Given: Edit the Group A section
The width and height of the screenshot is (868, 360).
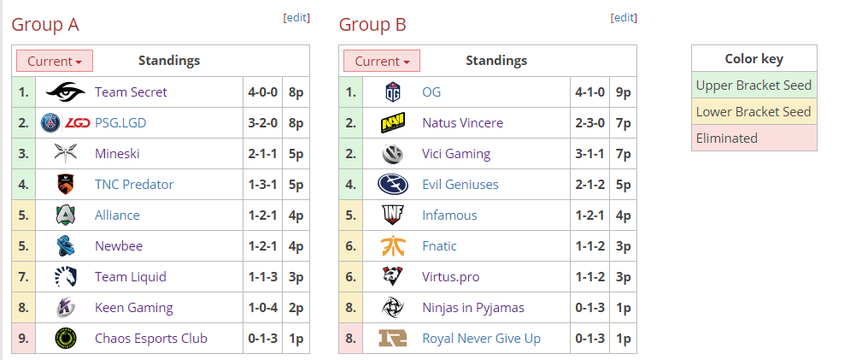Looking at the screenshot, I should (x=296, y=18).
